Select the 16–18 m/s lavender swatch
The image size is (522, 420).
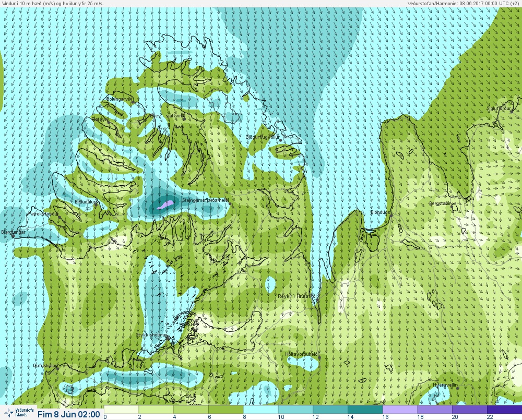coord(400,410)
